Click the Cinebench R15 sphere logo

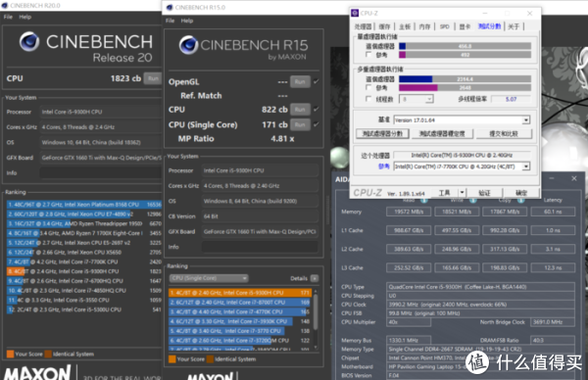[x=188, y=45]
